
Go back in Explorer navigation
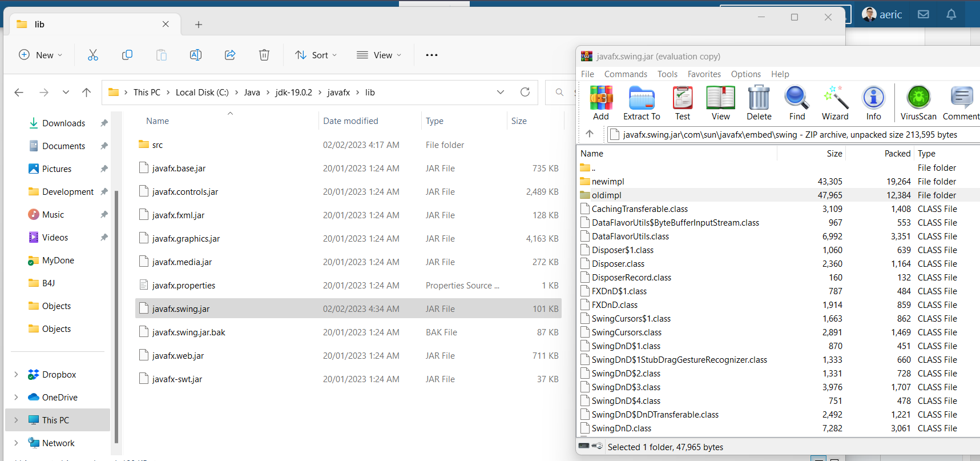(19, 92)
